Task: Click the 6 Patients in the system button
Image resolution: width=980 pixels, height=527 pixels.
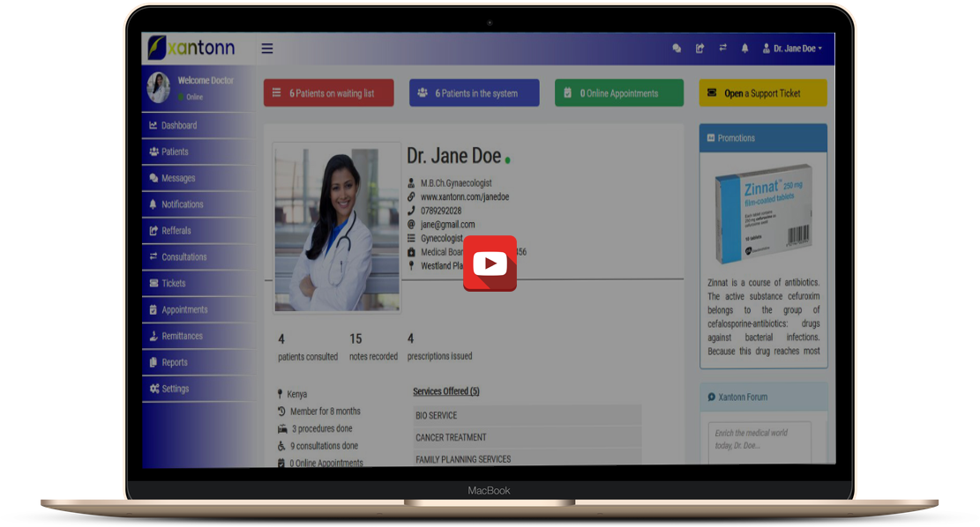Action: tap(474, 93)
